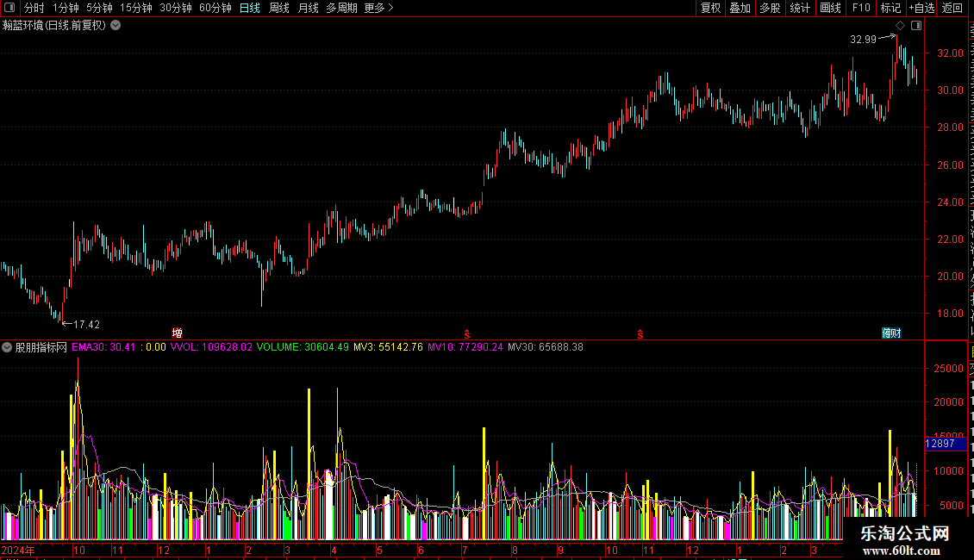Open the 多周期 multi-period view
Screen dimensions: 974x560
pyautogui.click(x=341, y=8)
